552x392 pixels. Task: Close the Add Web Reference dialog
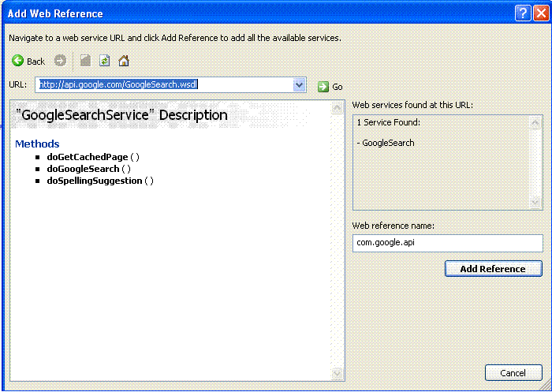point(541,13)
